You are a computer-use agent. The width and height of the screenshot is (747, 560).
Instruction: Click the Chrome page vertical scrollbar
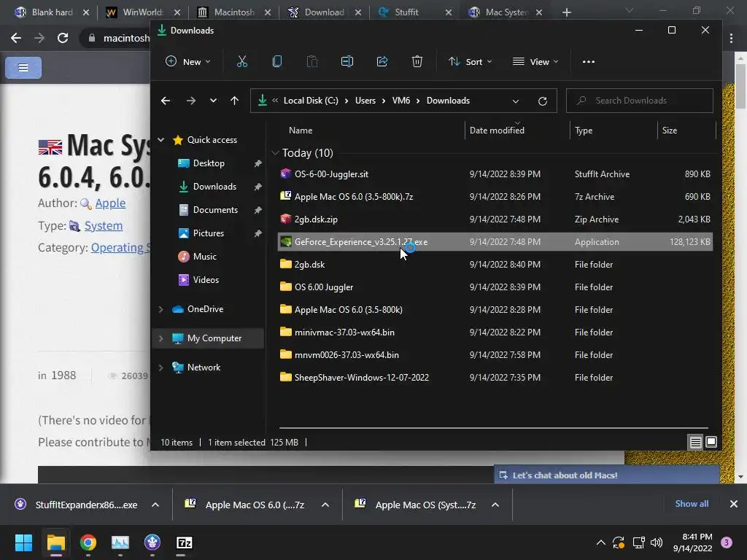click(x=740, y=86)
